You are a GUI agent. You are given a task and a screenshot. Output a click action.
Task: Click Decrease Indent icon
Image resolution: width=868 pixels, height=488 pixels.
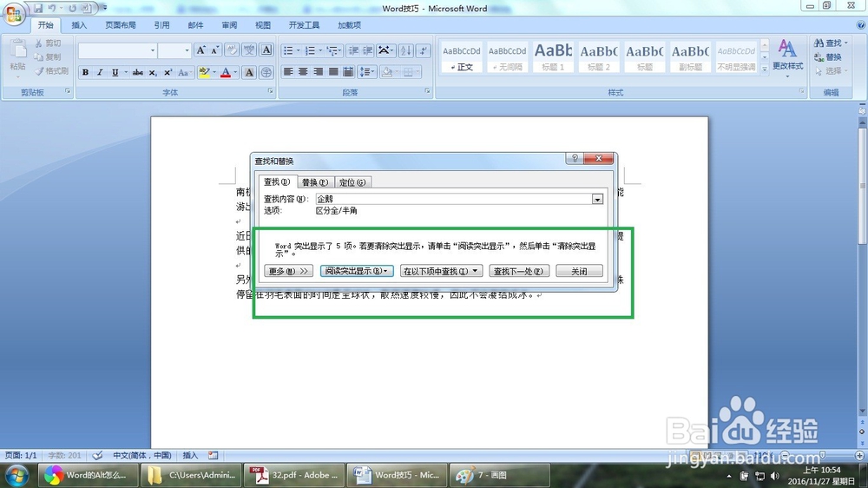coord(353,50)
